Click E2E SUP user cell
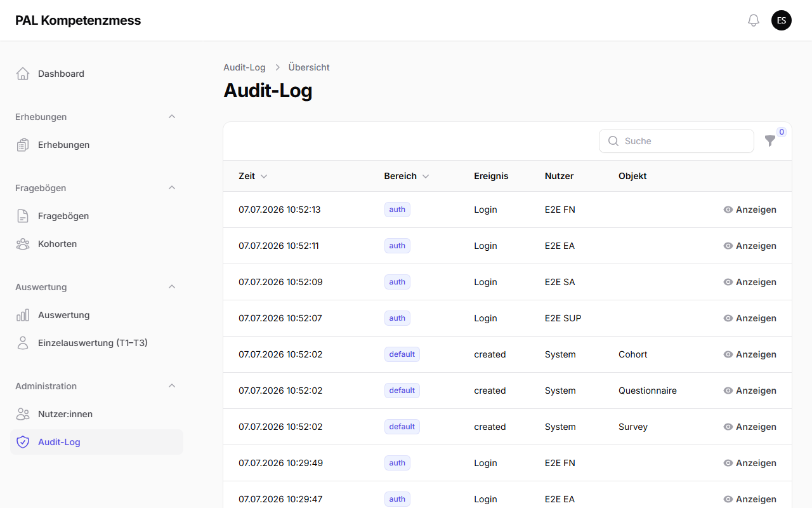 (x=563, y=318)
